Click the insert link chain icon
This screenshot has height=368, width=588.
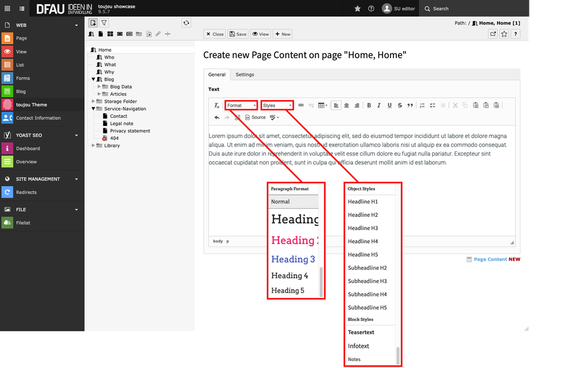[x=300, y=105]
